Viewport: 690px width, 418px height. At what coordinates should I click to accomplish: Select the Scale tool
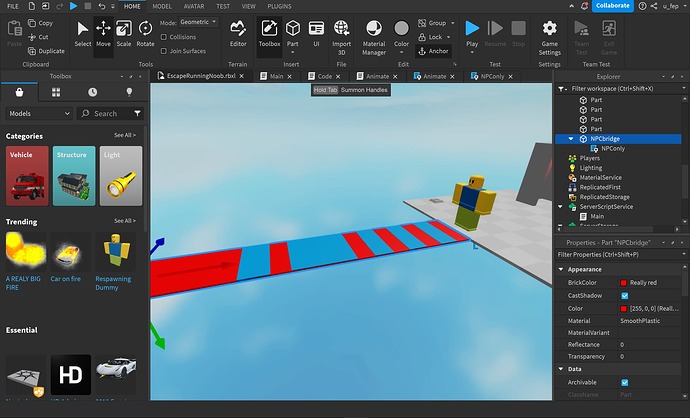(x=124, y=34)
